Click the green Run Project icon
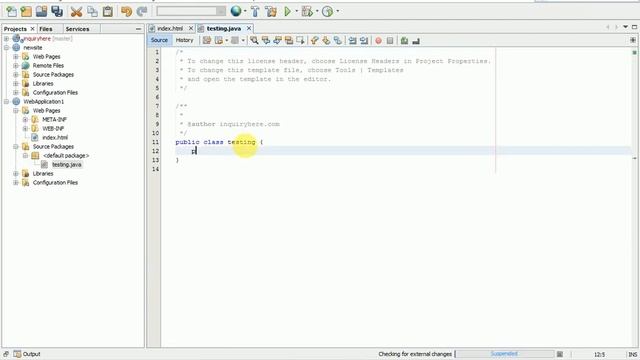The image size is (640, 360). click(x=287, y=11)
